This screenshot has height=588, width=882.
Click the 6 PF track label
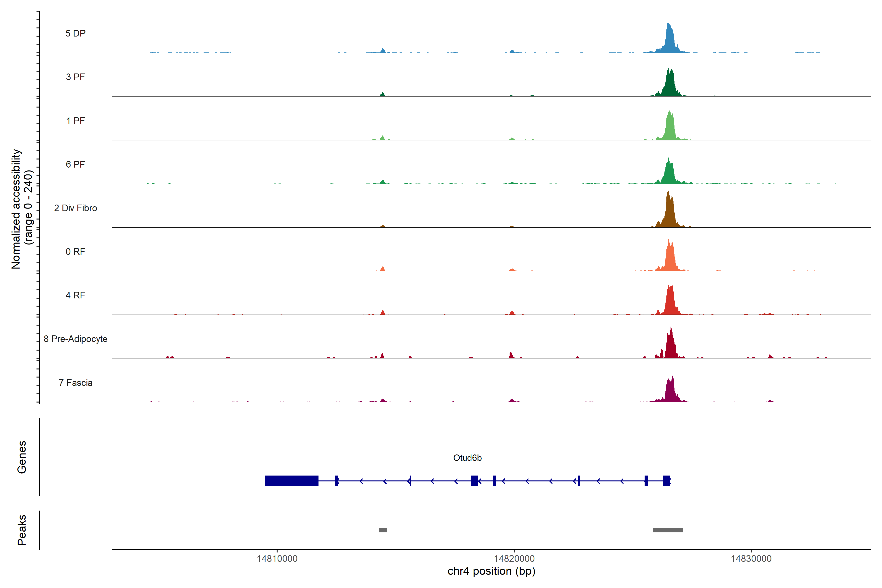tap(75, 164)
